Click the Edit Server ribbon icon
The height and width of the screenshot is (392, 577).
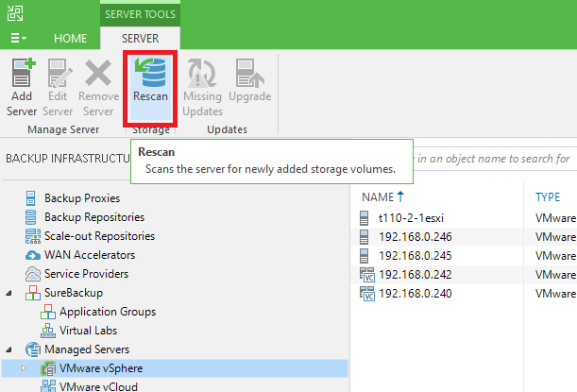click(59, 73)
